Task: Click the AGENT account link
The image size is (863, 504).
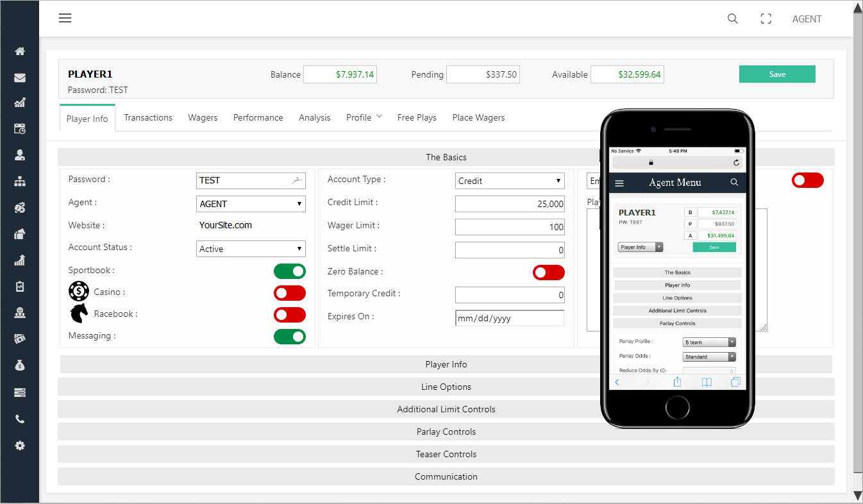Action: click(x=807, y=19)
